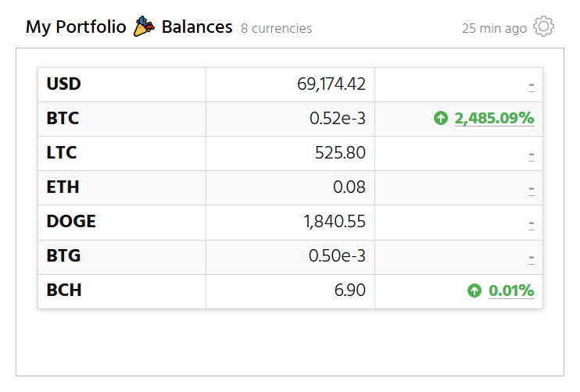Click the 8 currencies count label
This screenshot has width=580, height=392.
[276, 29]
